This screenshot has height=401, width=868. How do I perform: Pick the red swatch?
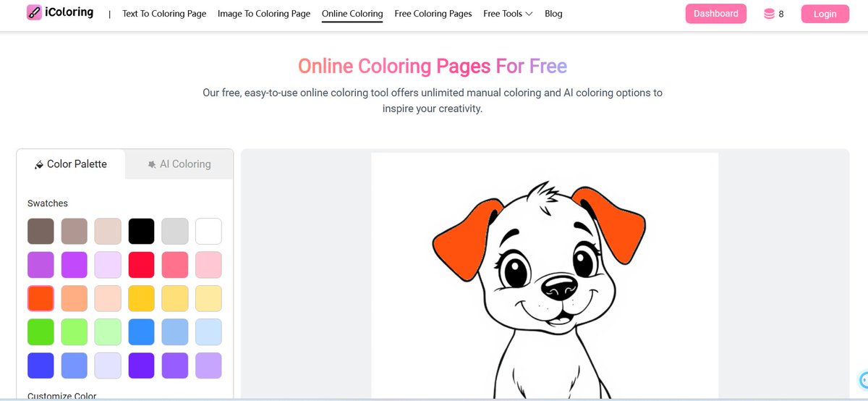point(142,265)
